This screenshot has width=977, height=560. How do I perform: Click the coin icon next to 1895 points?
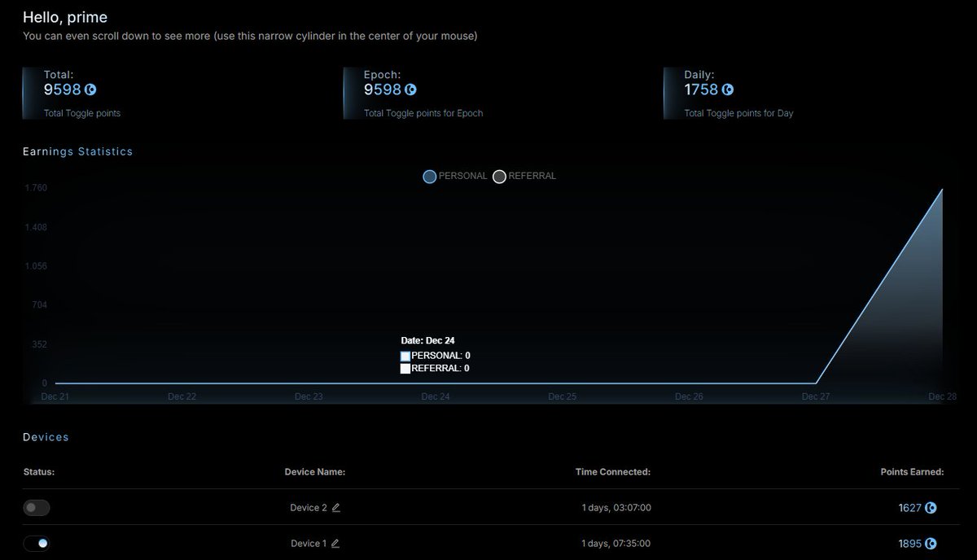[932, 543]
